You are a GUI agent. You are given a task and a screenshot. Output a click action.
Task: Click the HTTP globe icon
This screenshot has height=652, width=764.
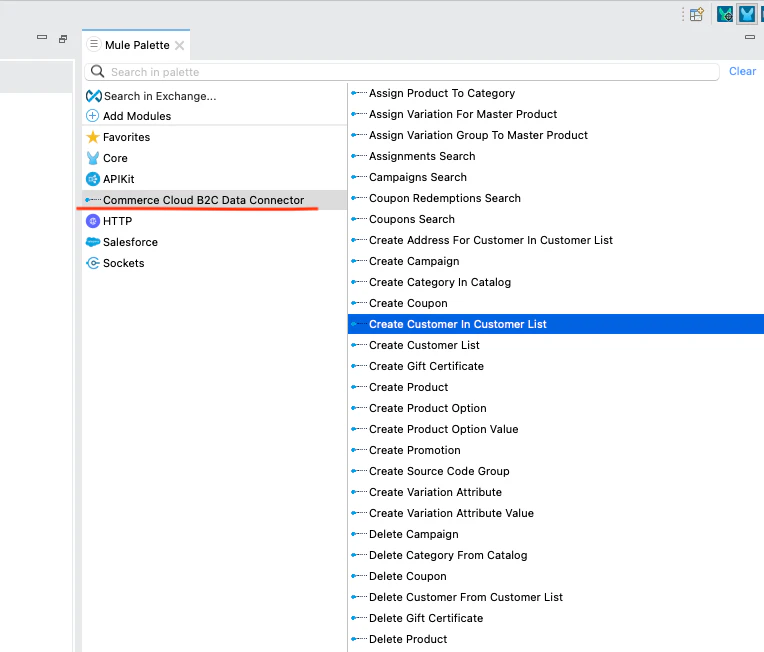click(x=93, y=221)
